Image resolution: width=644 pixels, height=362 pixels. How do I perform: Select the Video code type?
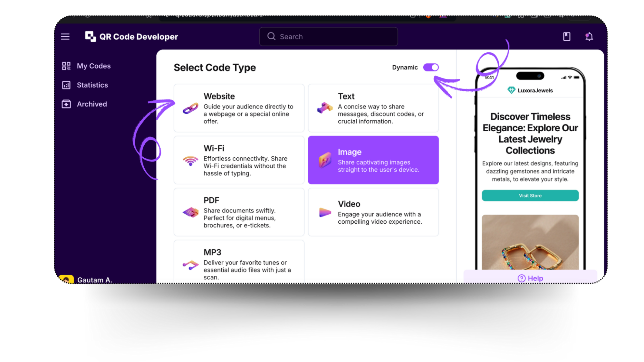(x=373, y=212)
